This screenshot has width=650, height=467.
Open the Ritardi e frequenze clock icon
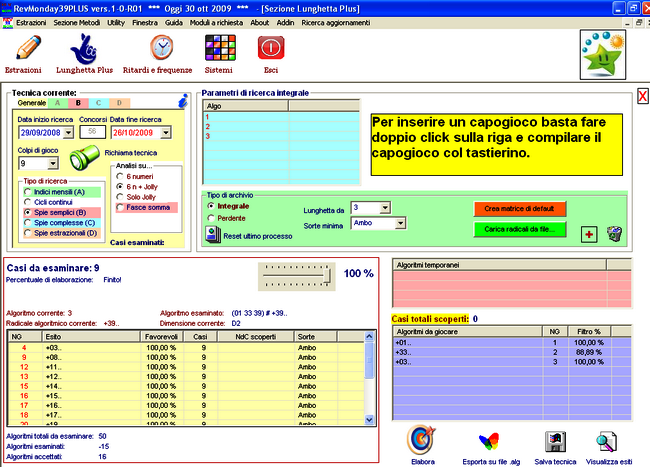(x=162, y=48)
